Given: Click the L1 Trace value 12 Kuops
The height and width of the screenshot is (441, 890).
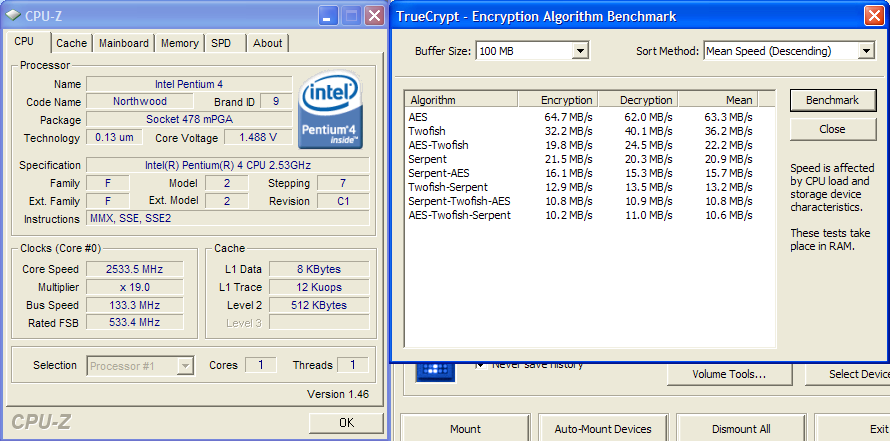Looking at the screenshot, I should pyautogui.click(x=319, y=287).
